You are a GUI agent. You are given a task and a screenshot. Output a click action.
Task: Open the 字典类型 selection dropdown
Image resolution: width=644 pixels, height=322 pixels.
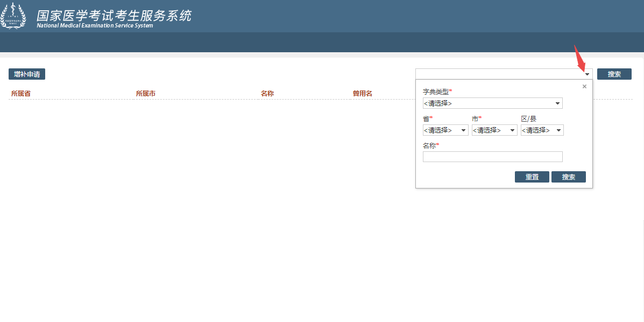point(492,103)
